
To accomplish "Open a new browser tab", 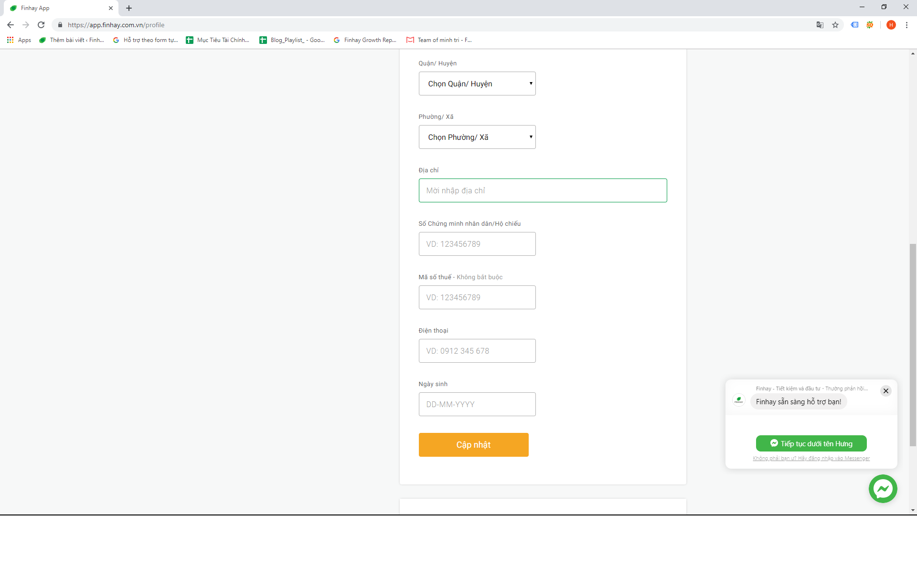I will coord(129,8).
